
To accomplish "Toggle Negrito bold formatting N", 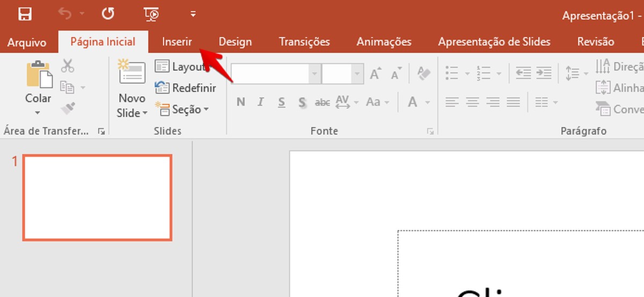I will tap(240, 102).
